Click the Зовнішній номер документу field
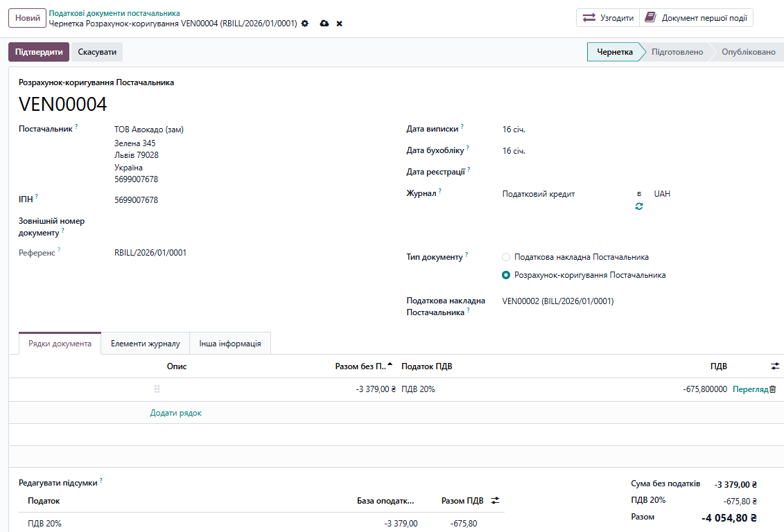Screen dimensions: 784x532 click(x=250, y=227)
